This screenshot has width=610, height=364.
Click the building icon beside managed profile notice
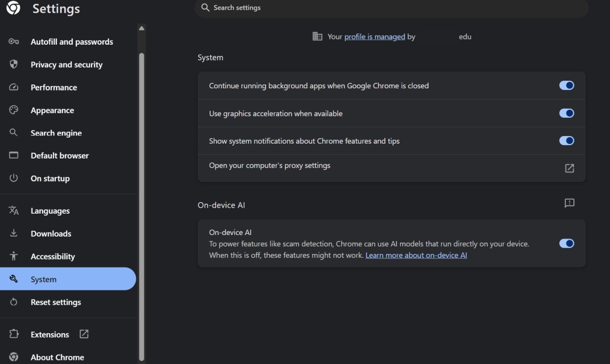(x=317, y=37)
